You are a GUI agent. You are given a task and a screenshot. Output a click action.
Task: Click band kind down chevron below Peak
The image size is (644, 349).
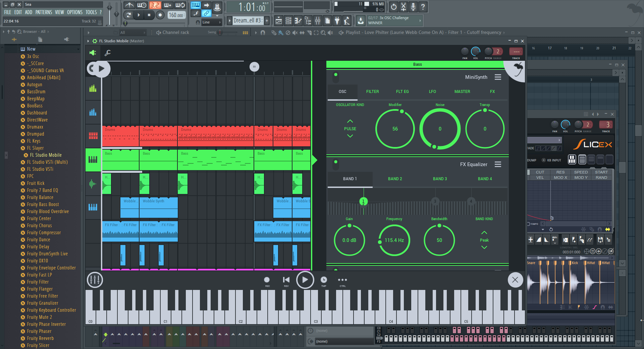484,247
